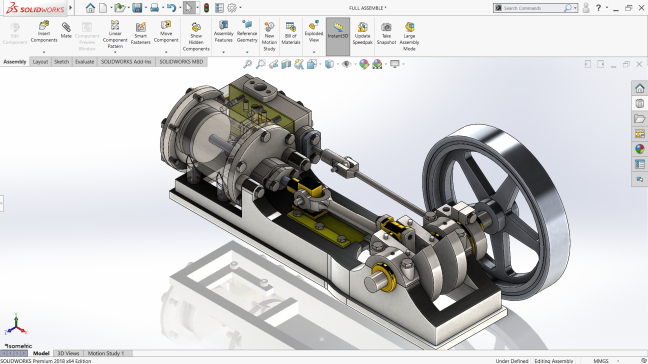Screen dimensions: 648x364
Task: Toggle Large Assembly Mode
Action: click(x=409, y=36)
